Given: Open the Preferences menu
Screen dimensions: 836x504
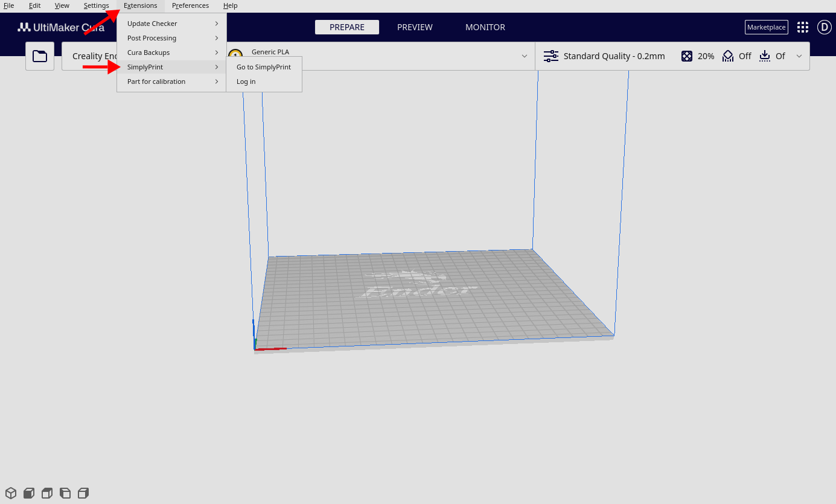Looking at the screenshot, I should click(190, 5).
